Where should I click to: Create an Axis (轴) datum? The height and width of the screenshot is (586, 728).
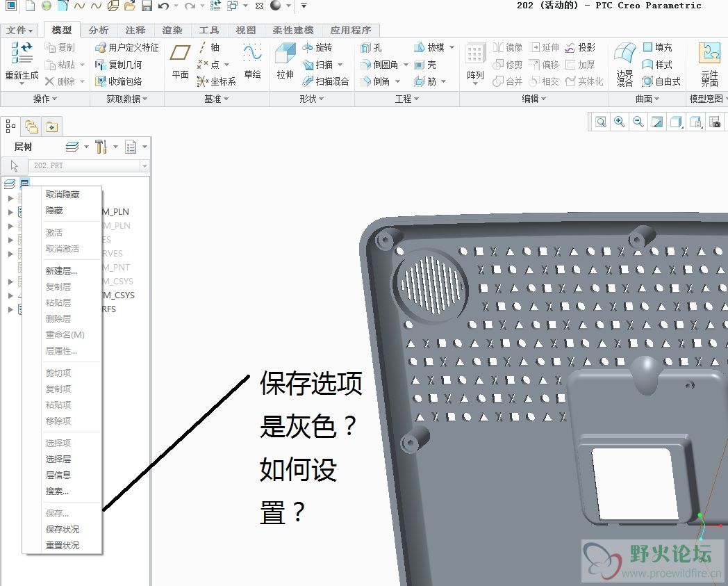[x=208, y=47]
